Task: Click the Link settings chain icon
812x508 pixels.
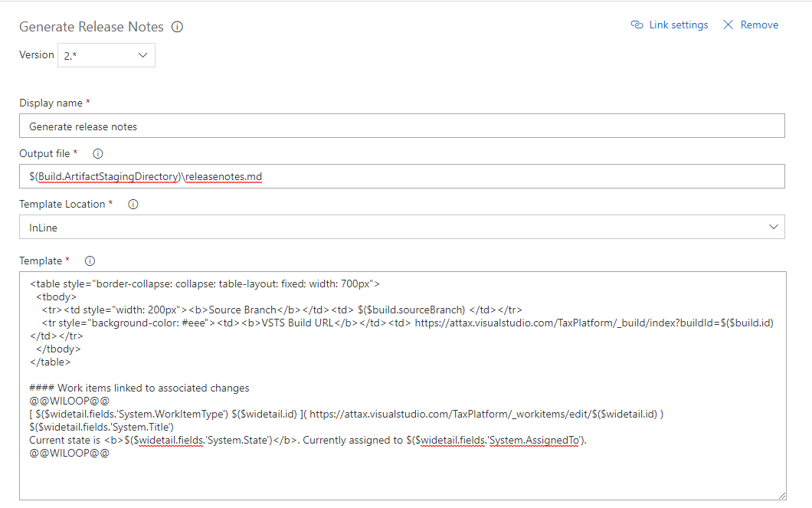Action: pyautogui.click(x=637, y=25)
